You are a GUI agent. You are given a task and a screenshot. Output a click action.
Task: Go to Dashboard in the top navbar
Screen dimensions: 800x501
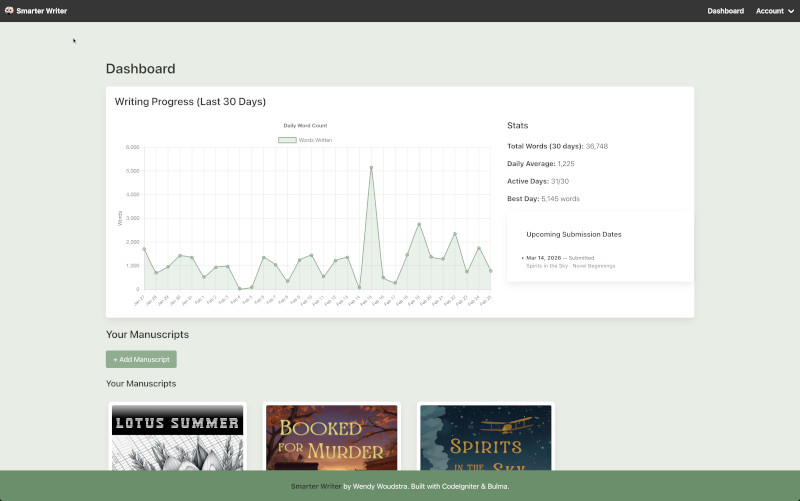click(x=725, y=11)
